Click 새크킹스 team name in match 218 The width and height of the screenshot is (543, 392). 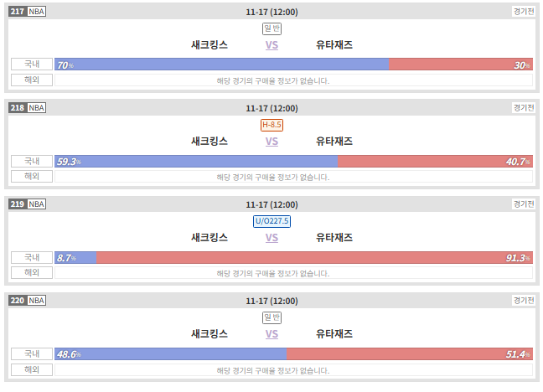209,142
